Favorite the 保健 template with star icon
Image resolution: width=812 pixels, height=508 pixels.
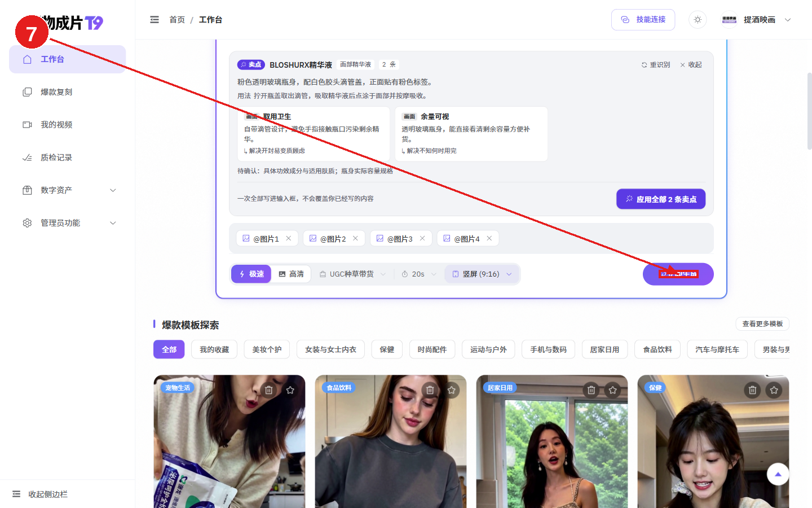774,390
